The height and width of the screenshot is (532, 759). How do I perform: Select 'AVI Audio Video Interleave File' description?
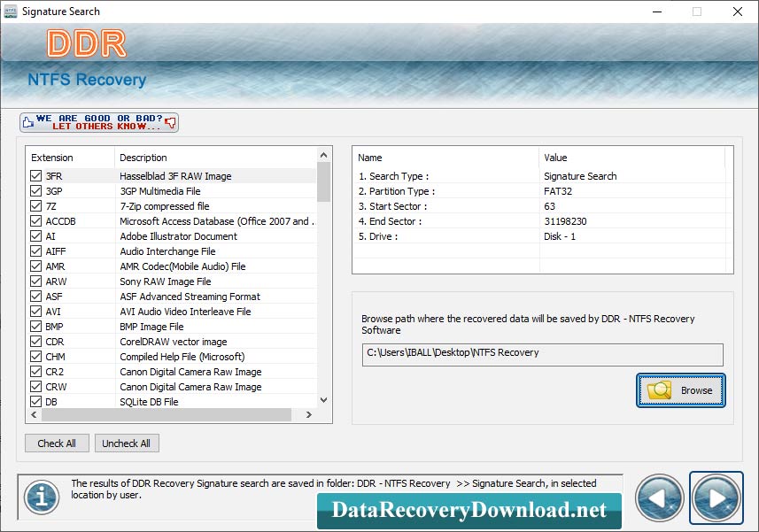click(185, 311)
